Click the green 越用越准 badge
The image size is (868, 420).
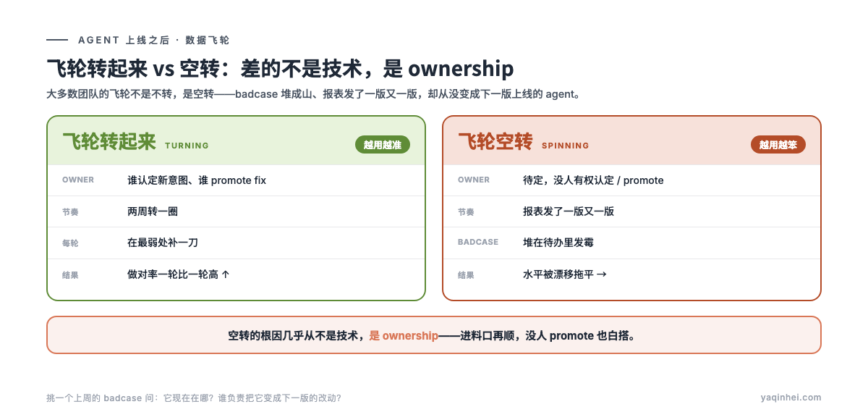point(383,145)
